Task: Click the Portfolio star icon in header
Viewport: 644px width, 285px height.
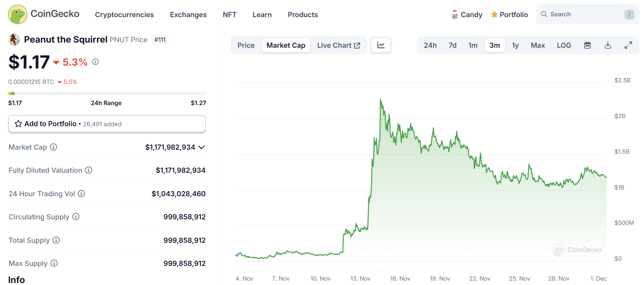Action: pyautogui.click(x=494, y=14)
